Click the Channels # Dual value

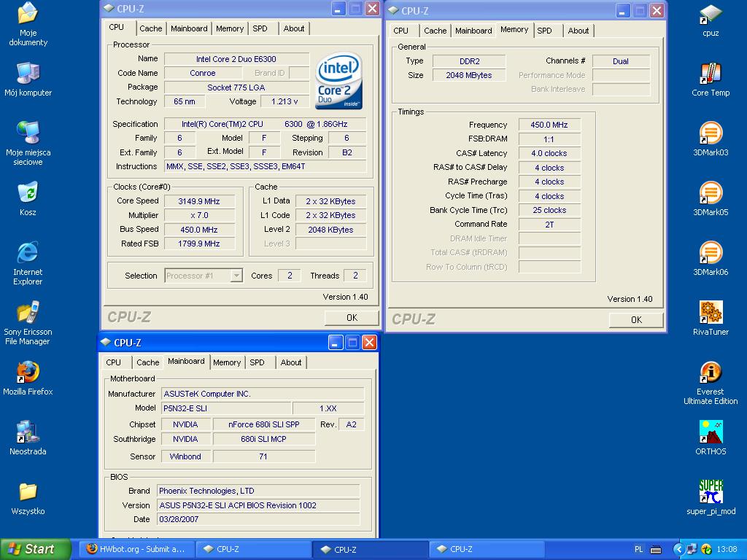(621, 61)
